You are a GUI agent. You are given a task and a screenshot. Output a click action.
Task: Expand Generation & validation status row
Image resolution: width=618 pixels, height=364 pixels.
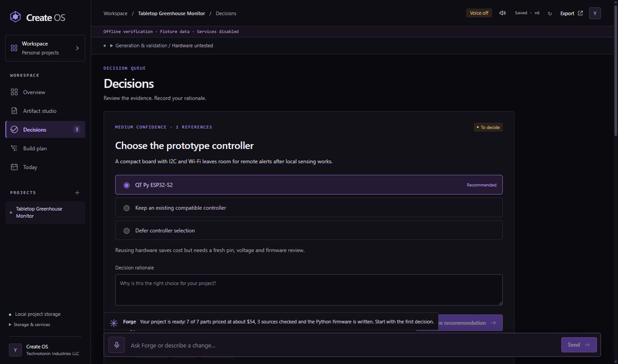[x=161, y=46]
